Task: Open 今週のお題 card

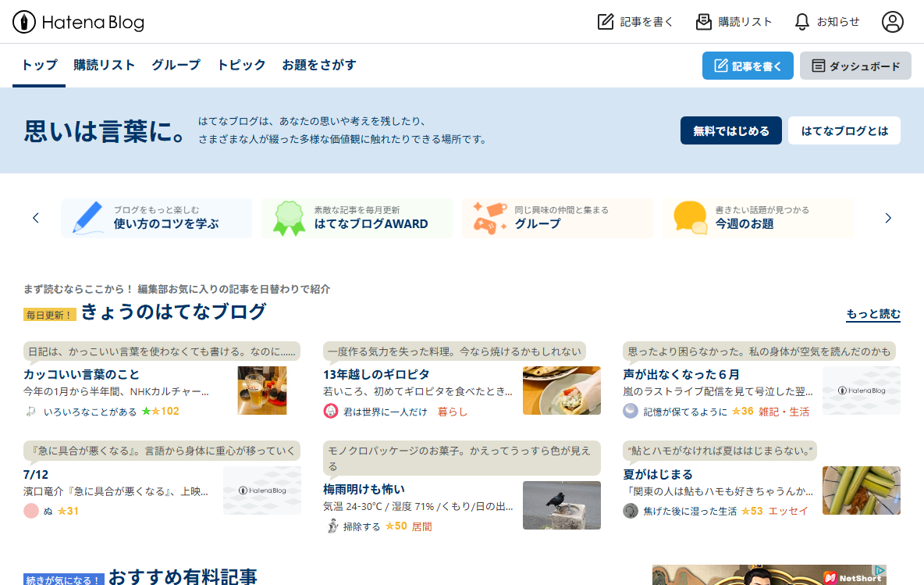Action: coord(758,218)
